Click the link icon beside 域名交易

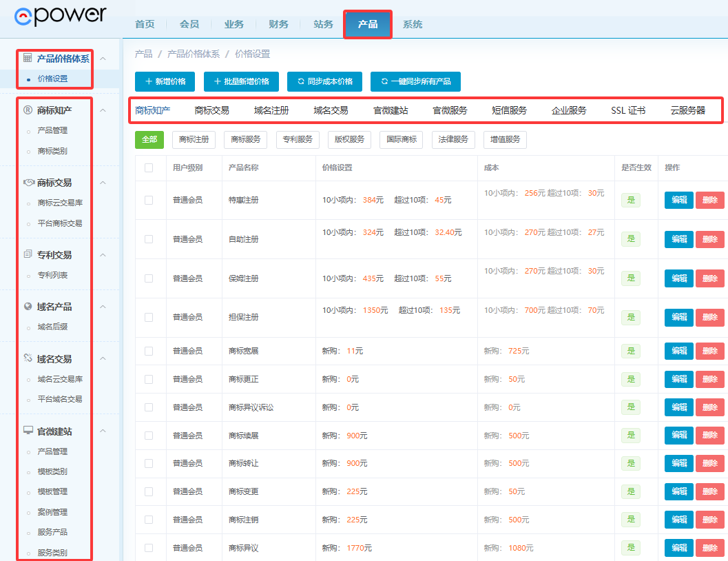click(28, 358)
